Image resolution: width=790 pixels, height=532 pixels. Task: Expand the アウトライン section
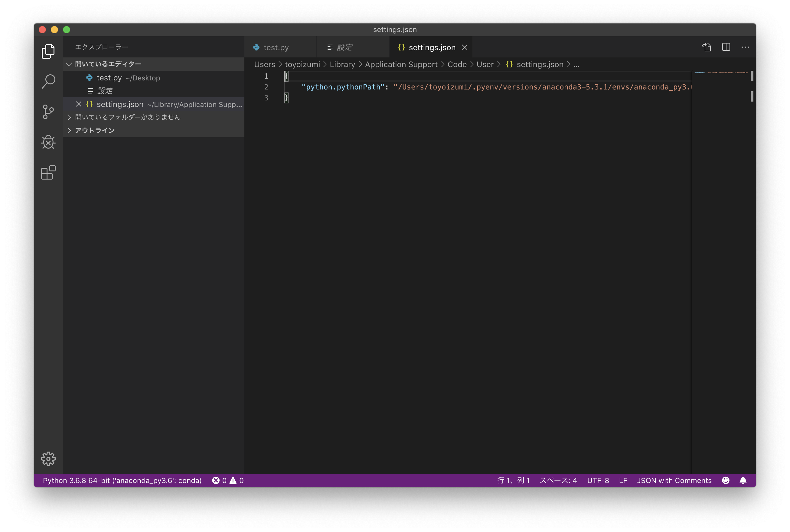click(153, 130)
